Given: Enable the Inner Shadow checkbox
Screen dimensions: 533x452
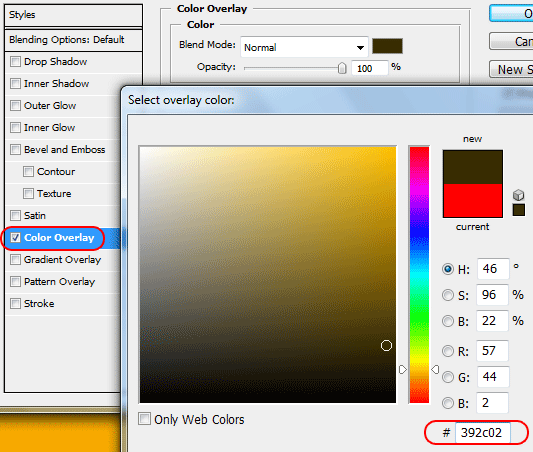Looking at the screenshot, I should click(15, 84).
